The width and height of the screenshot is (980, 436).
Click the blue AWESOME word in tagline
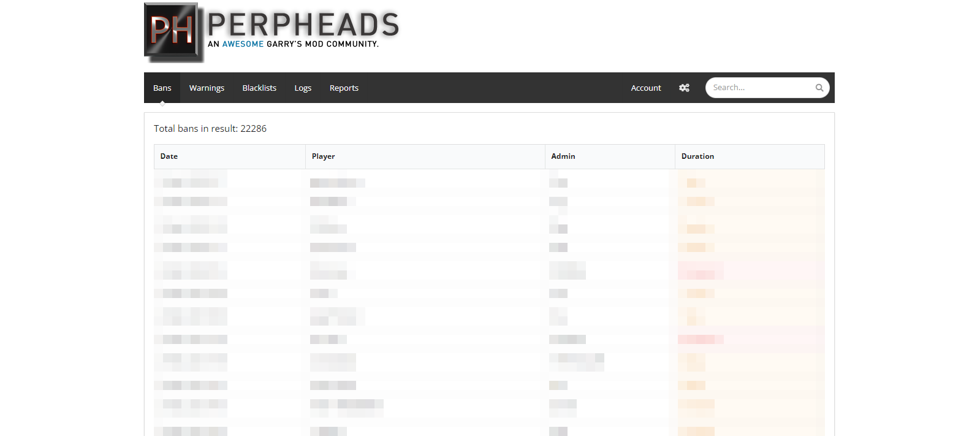point(243,44)
